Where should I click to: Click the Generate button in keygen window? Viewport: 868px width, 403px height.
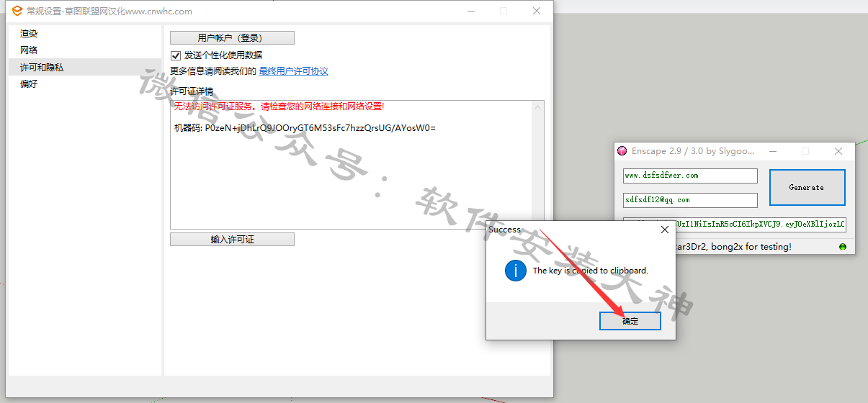point(807,187)
